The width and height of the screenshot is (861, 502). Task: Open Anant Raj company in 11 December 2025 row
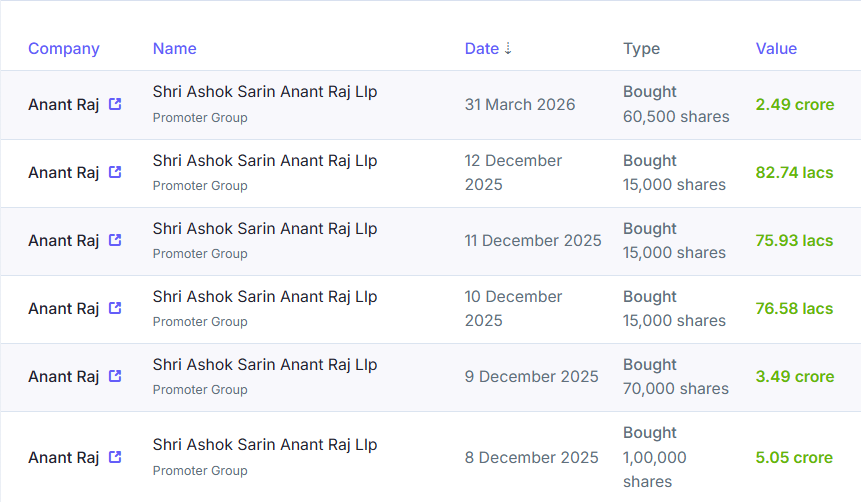click(x=64, y=241)
